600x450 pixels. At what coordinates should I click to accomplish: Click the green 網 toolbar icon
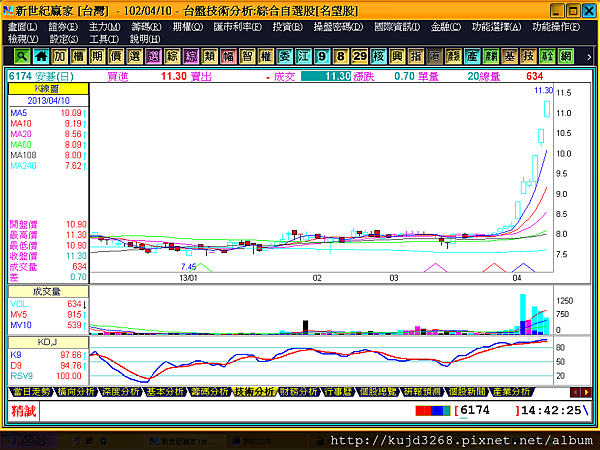tap(566, 57)
